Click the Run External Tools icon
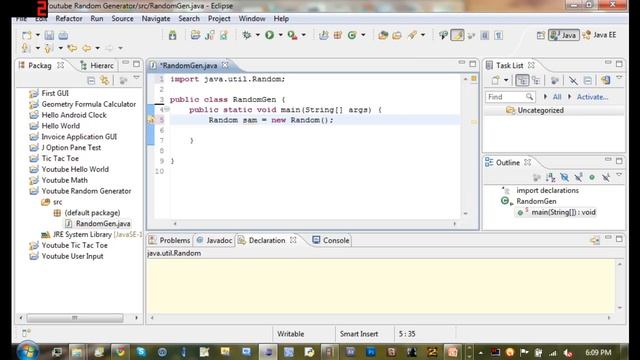 click(x=292, y=35)
